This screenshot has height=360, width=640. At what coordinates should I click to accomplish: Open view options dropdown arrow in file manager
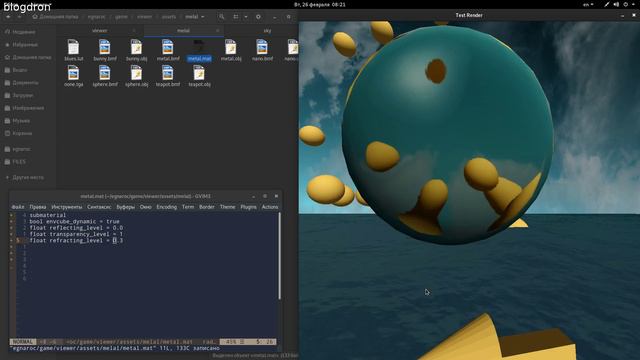(x=246, y=17)
